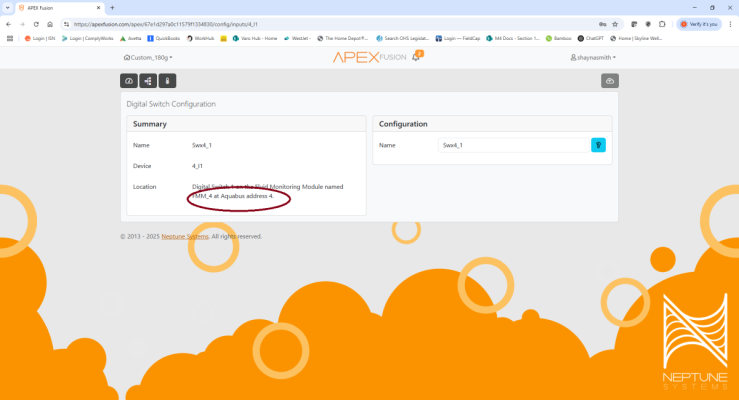Screen dimensions: 739x400
Task: Bookmark this page with the star icon
Action: tap(615, 24)
